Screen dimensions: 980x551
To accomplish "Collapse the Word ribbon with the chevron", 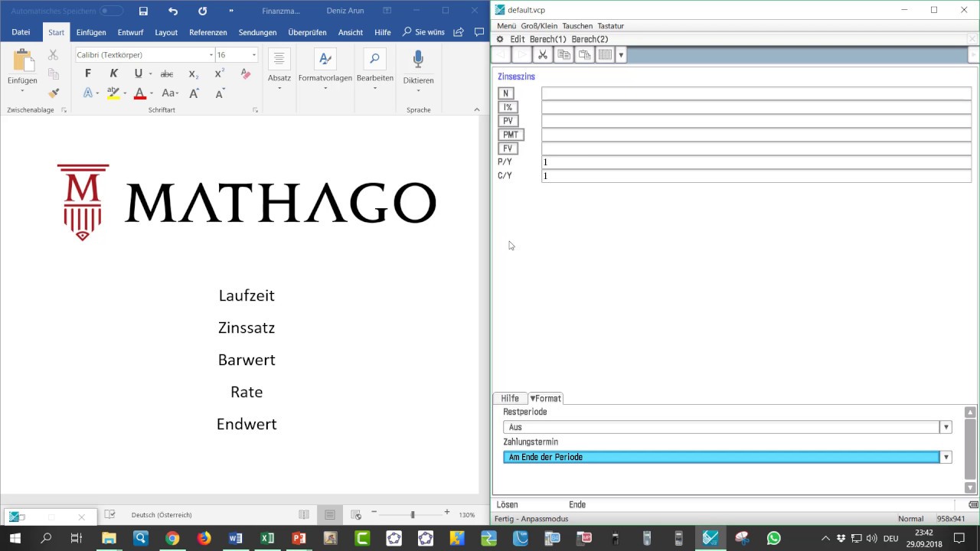I will click(476, 110).
